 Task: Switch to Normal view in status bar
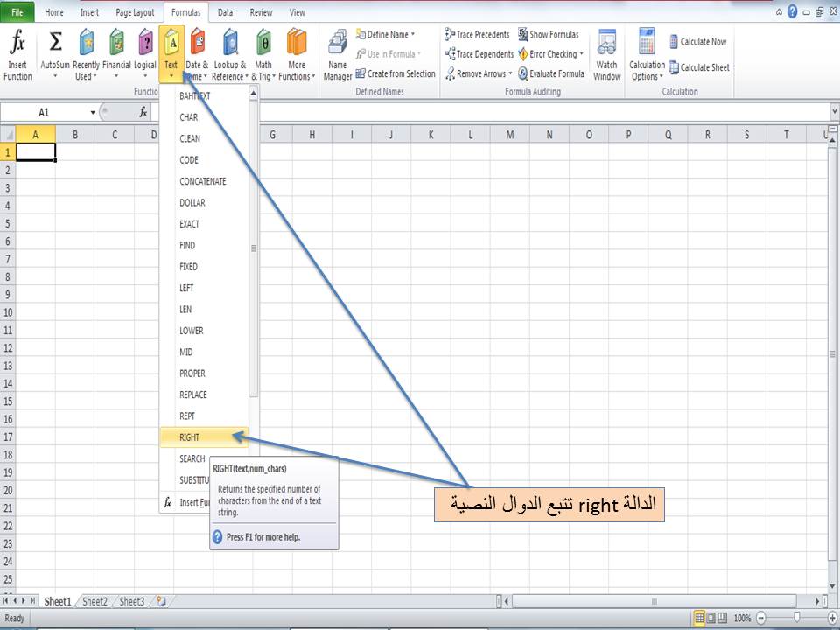click(699, 618)
